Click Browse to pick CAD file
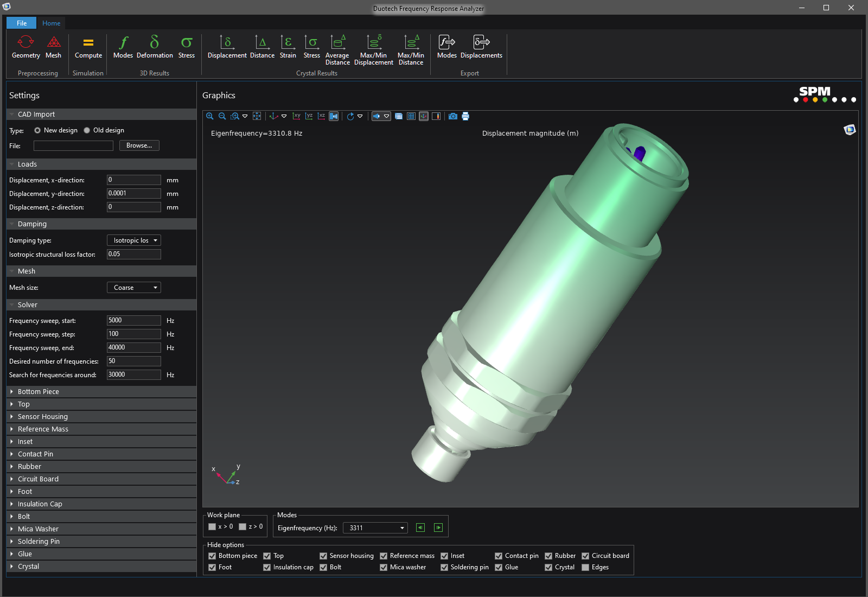 (139, 145)
